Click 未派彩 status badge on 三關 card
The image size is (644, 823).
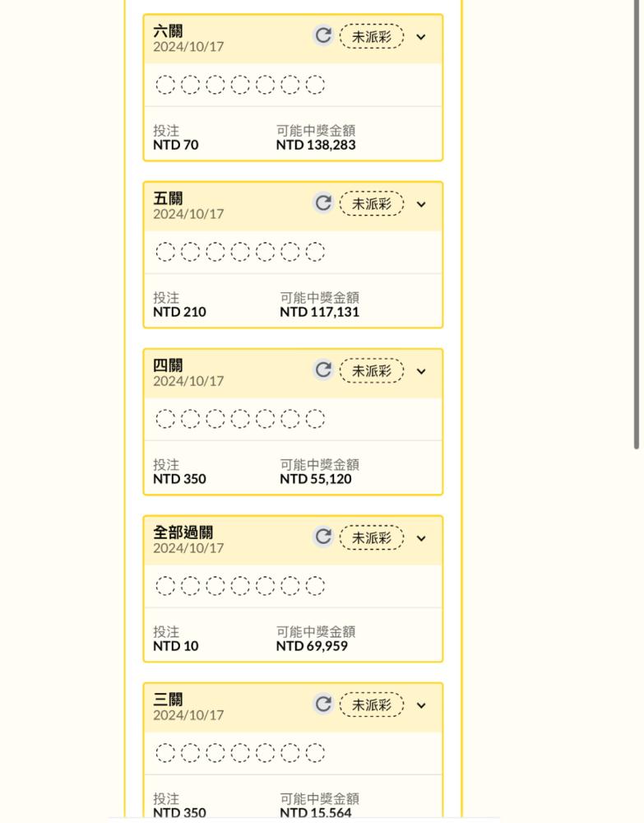click(372, 704)
